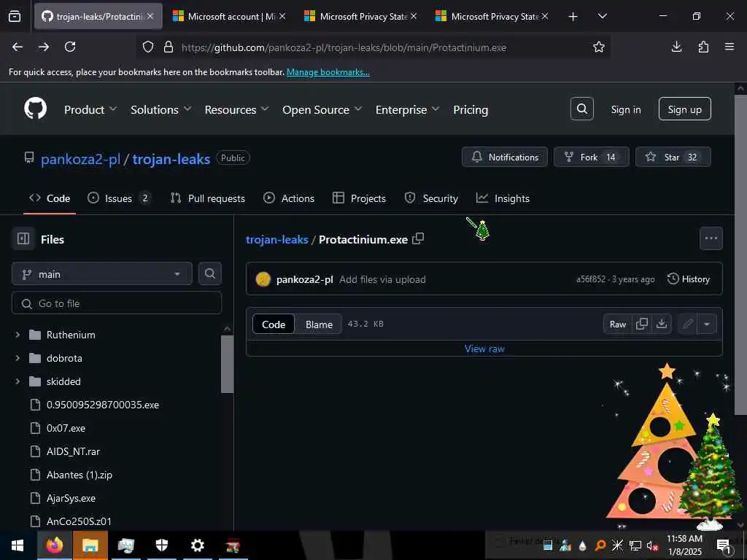Click the View raw link

click(x=484, y=349)
